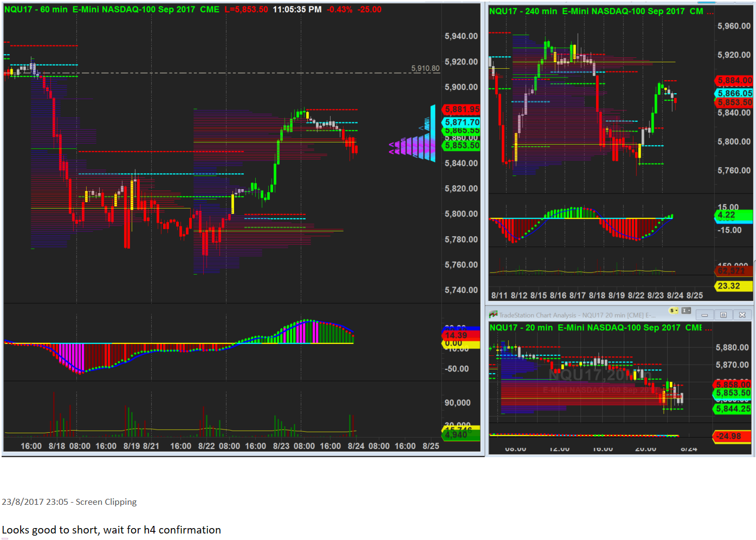Click the red 14.39 indicator value label

(461, 335)
